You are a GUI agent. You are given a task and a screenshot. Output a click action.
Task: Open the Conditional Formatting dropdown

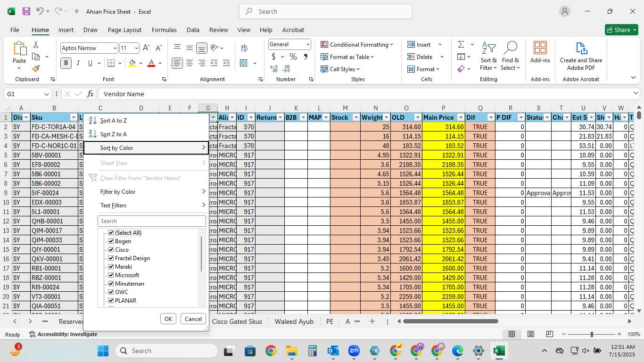point(357,44)
